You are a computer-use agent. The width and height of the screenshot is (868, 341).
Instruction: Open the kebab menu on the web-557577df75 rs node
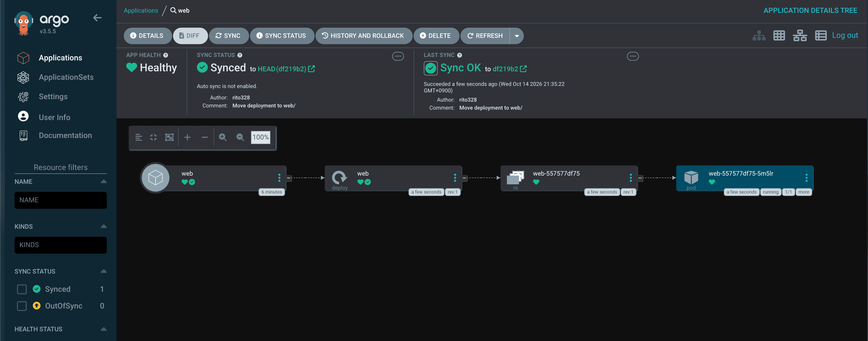click(630, 177)
